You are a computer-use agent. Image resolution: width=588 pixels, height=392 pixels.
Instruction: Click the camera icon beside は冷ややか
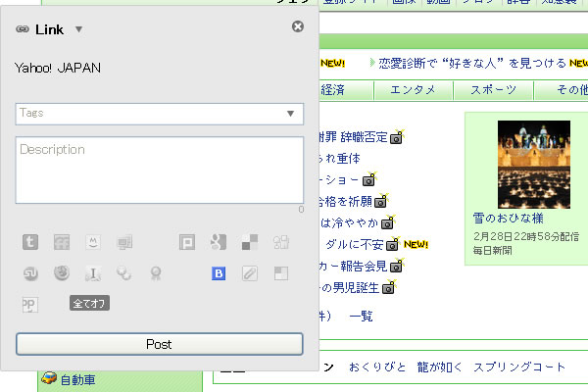[388, 222]
